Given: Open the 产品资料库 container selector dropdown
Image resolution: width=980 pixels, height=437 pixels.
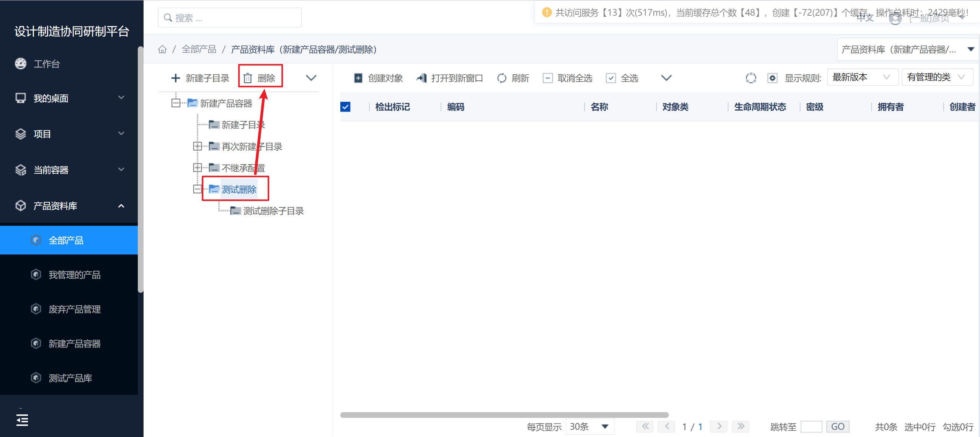Looking at the screenshot, I should tap(907, 49).
